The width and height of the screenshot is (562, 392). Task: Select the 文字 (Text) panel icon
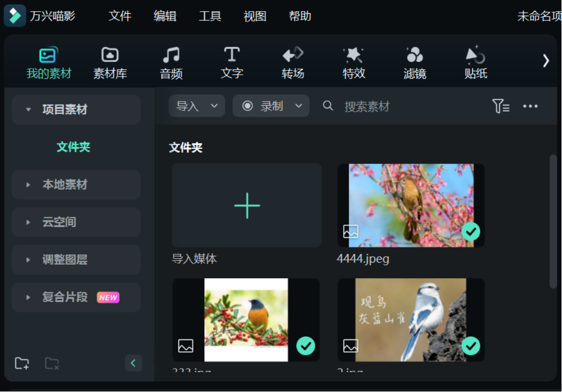232,61
